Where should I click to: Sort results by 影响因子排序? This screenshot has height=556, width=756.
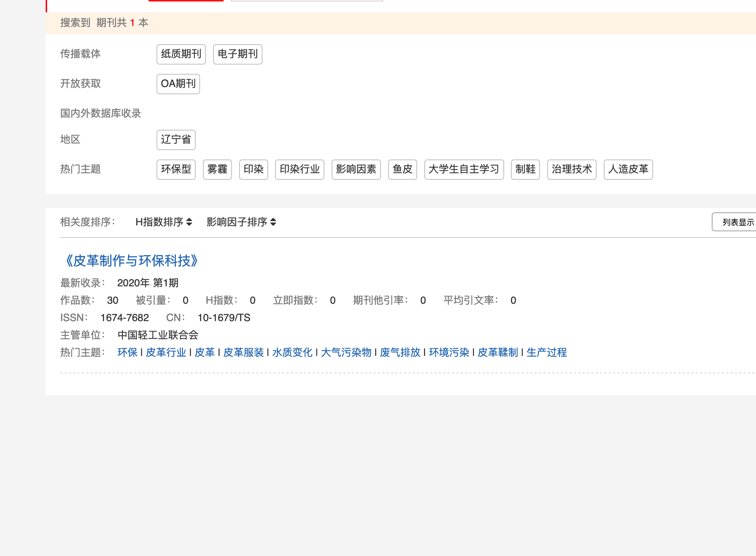241,222
